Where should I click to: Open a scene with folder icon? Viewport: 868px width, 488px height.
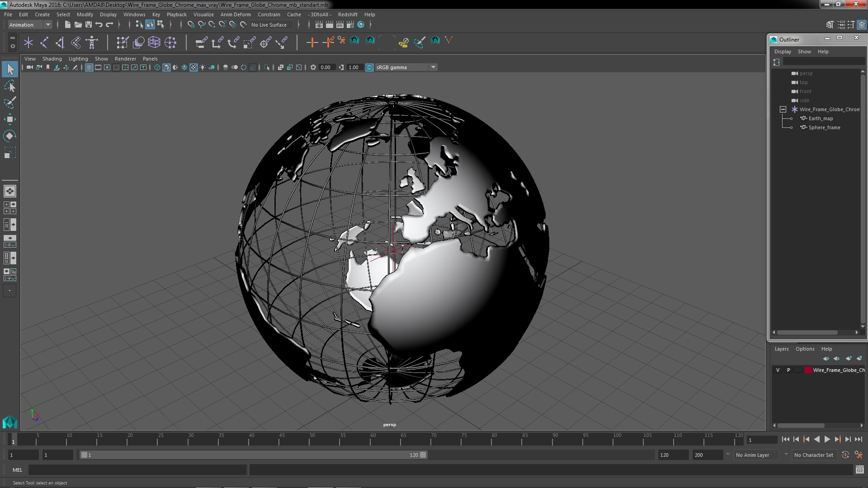tap(78, 24)
